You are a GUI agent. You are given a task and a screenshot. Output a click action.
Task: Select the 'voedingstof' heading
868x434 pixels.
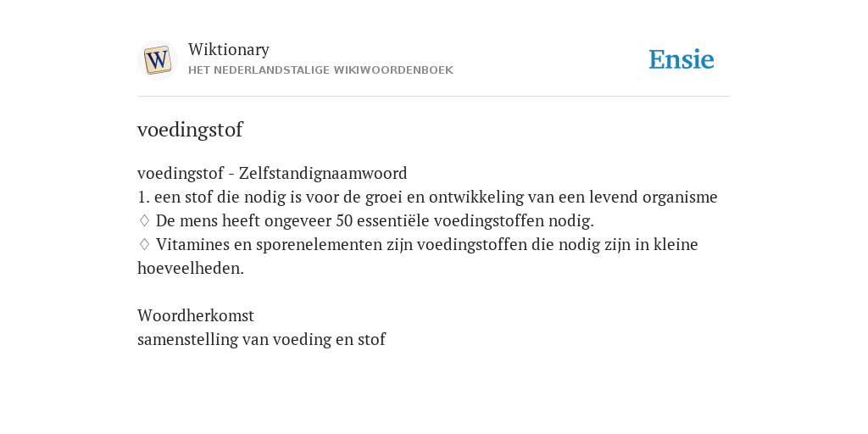pos(190,130)
